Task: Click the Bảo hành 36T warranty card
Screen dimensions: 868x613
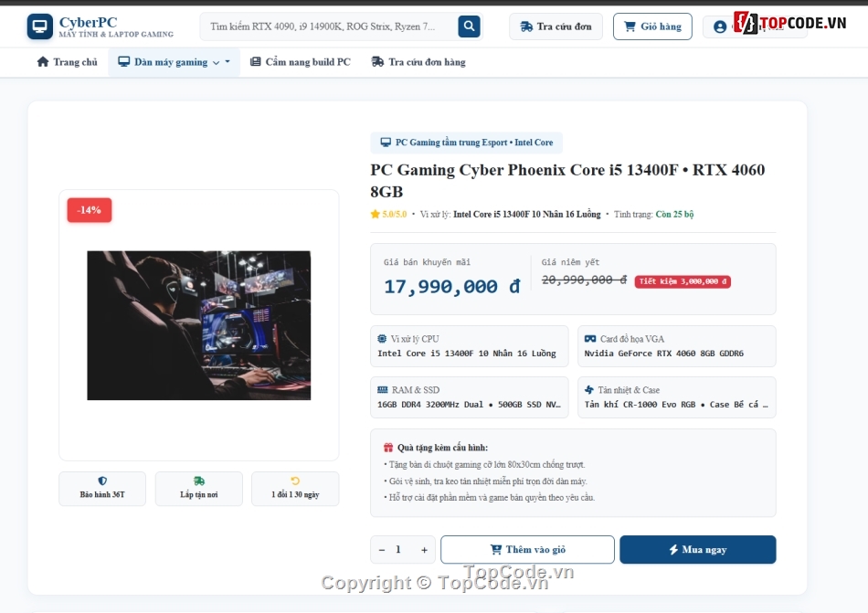Action: coord(102,489)
